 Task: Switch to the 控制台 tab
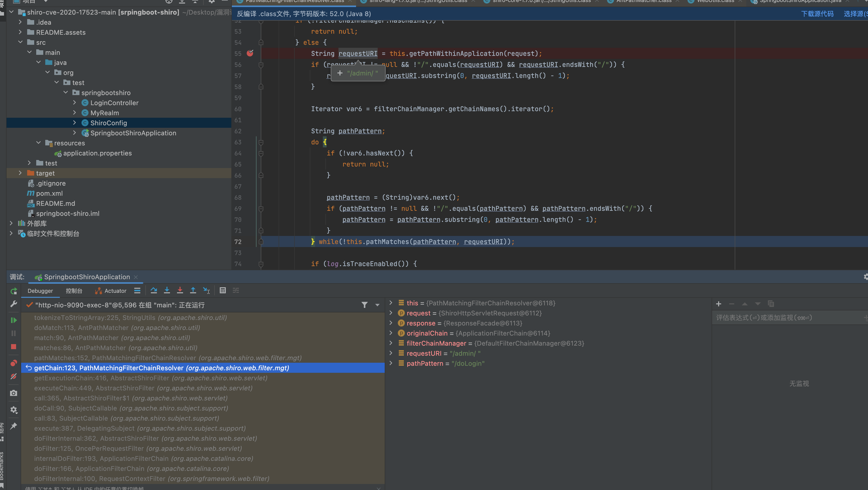click(74, 291)
